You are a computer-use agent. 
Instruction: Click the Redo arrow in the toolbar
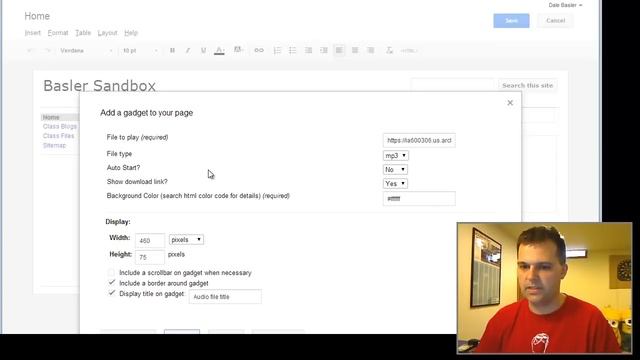pyautogui.click(x=47, y=51)
